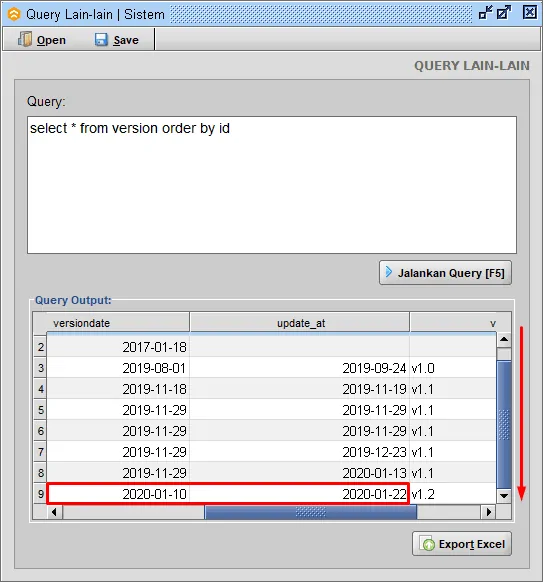543x582 pixels.
Task: Export results via Export Excel button
Action: pyautogui.click(x=462, y=544)
